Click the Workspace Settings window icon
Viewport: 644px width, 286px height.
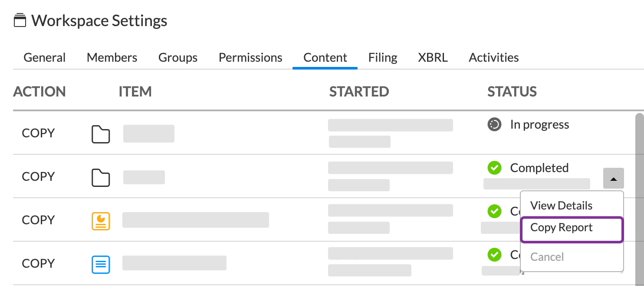click(20, 20)
